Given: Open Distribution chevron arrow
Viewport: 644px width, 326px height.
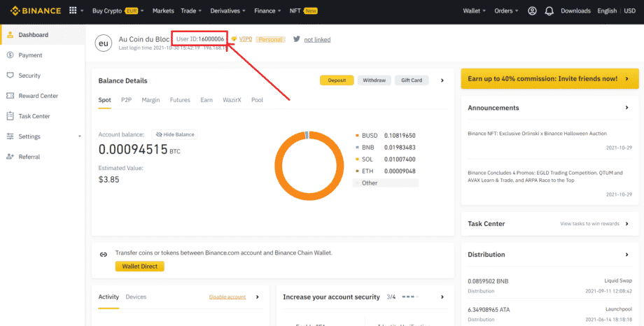Looking at the screenshot, I should tap(626, 255).
